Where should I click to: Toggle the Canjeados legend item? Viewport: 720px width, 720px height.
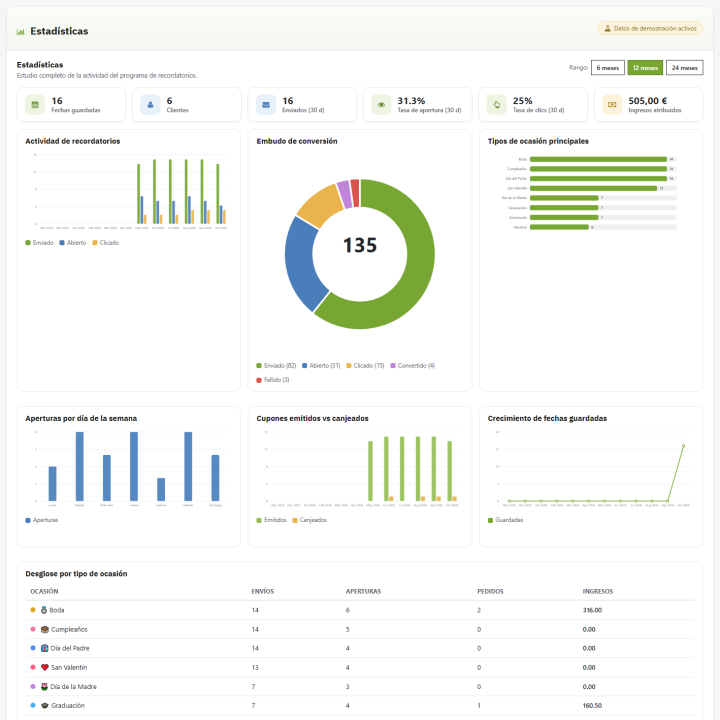tap(309, 520)
